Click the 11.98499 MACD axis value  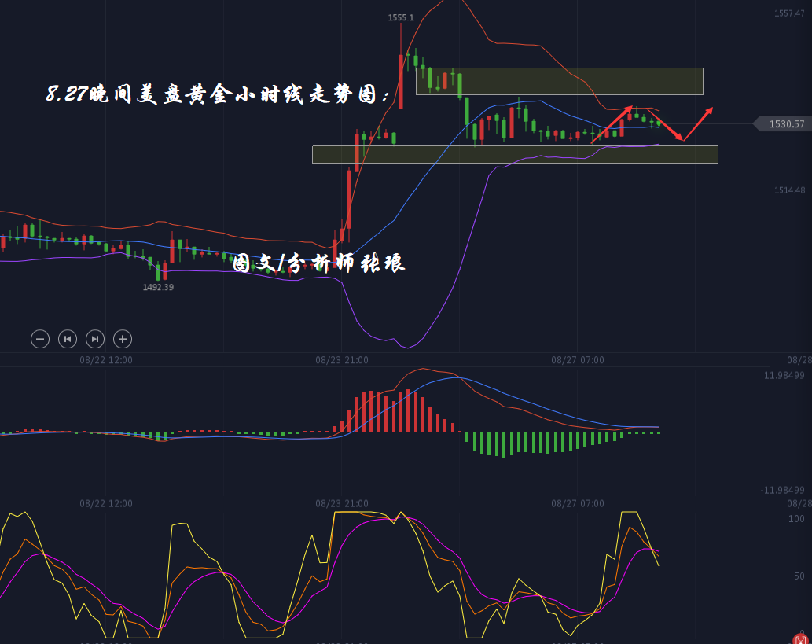click(x=784, y=375)
